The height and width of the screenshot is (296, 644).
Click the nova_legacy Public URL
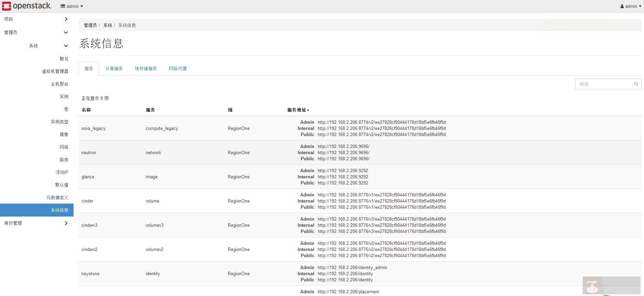[382, 135]
